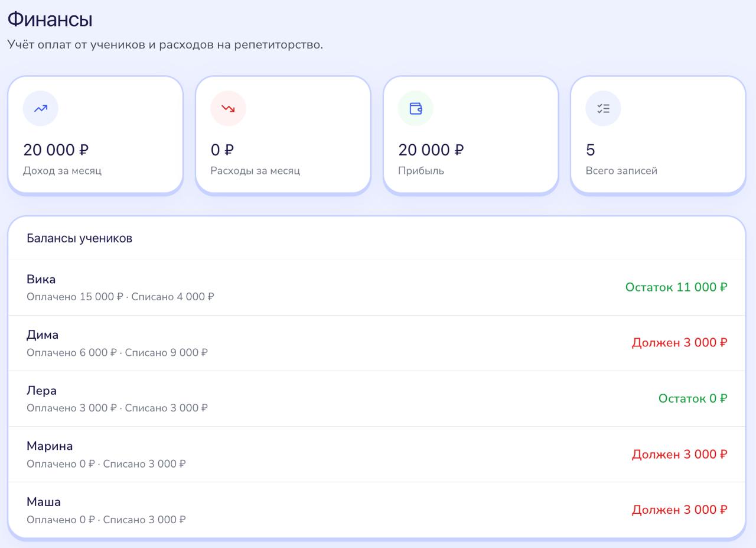Click the total records count 5
The image size is (756, 548).
[x=590, y=150]
